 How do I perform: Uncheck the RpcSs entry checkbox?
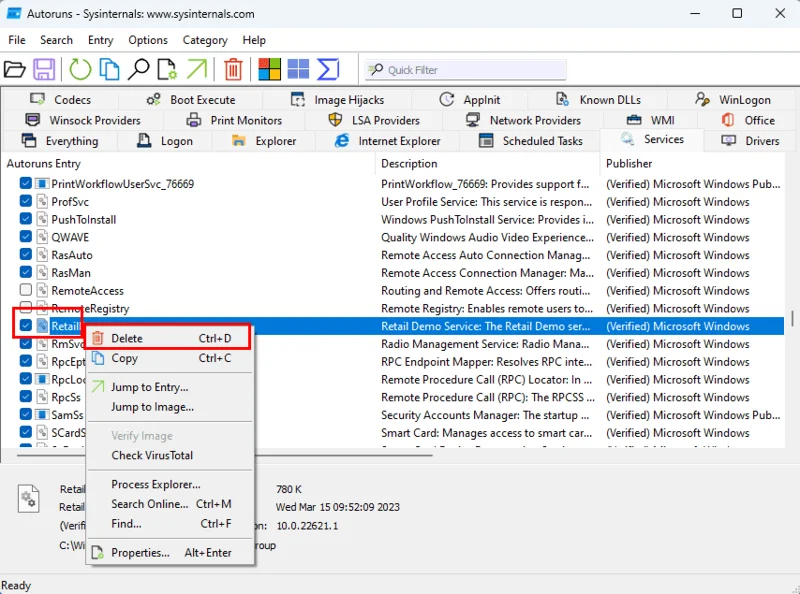click(26, 397)
